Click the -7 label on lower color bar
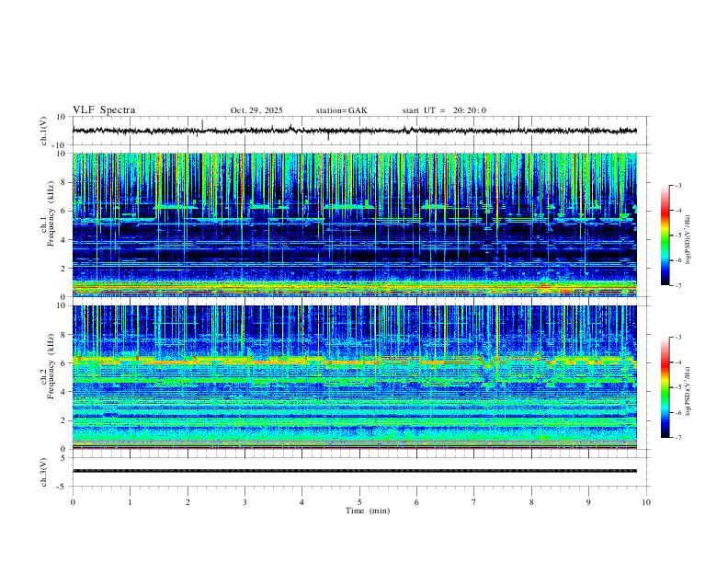Viewport: 728px width, 563px height. [x=677, y=438]
